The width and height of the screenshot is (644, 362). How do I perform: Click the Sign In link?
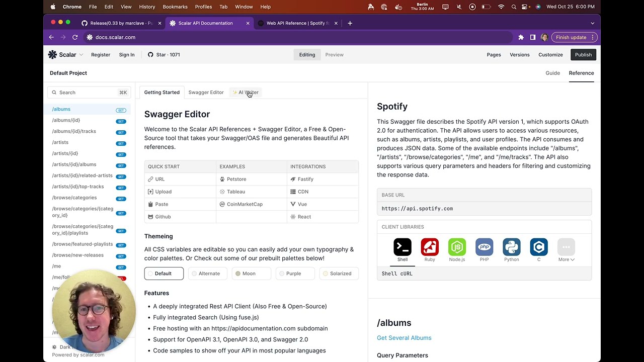tap(127, 55)
